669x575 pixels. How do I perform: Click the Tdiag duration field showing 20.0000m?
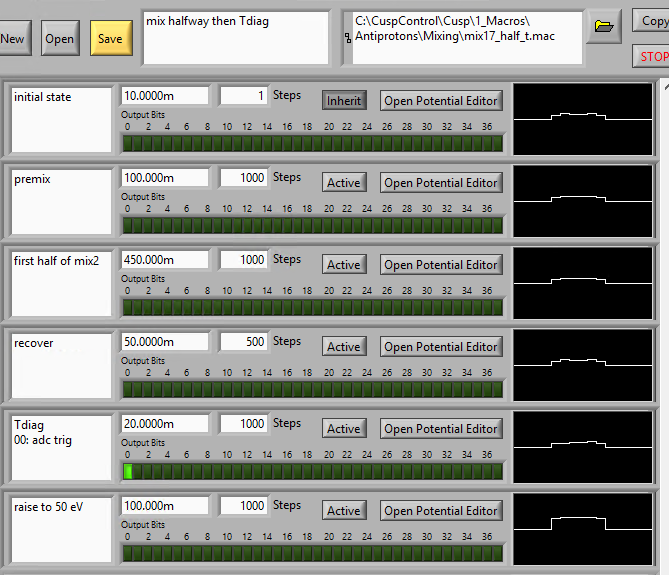pyautogui.click(x=165, y=423)
